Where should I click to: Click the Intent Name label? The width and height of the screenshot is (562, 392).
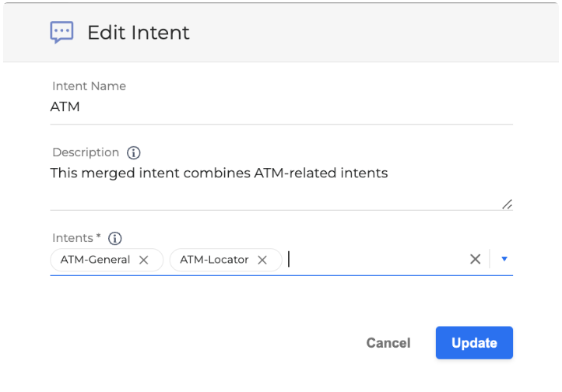point(89,86)
